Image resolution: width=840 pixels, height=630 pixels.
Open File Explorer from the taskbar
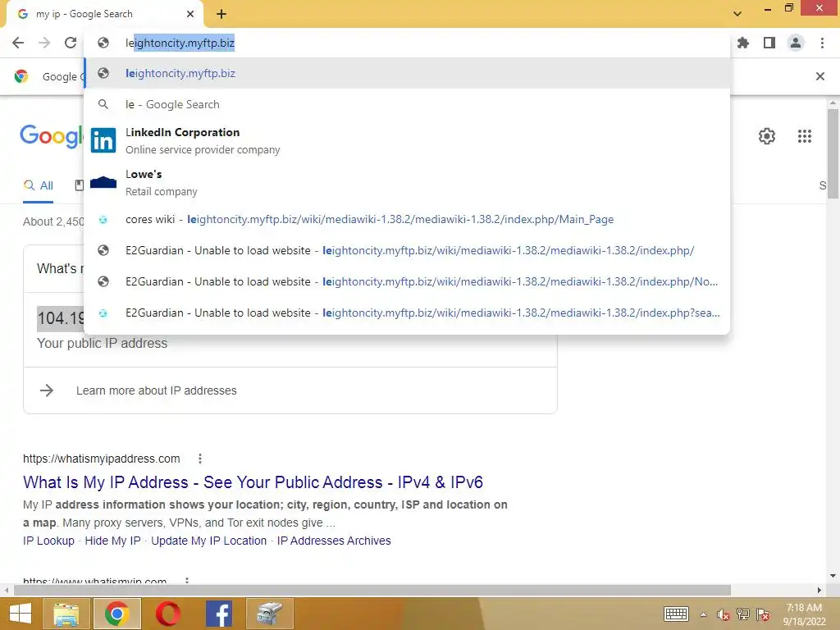[66, 614]
